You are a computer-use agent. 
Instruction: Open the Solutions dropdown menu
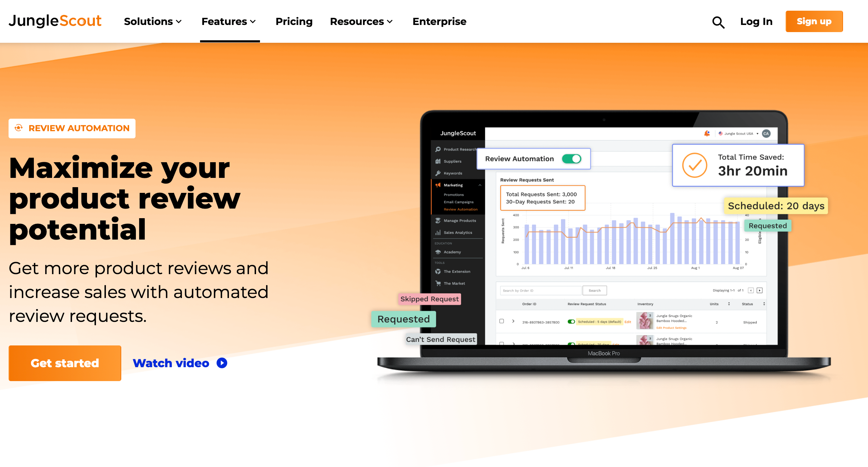(152, 21)
